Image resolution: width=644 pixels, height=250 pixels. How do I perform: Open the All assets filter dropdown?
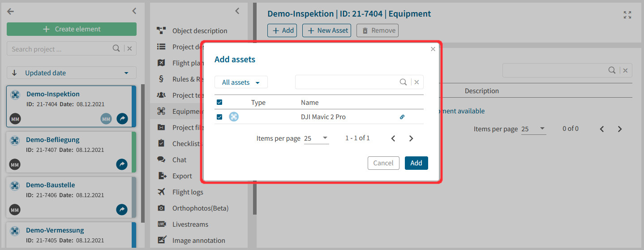click(241, 82)
